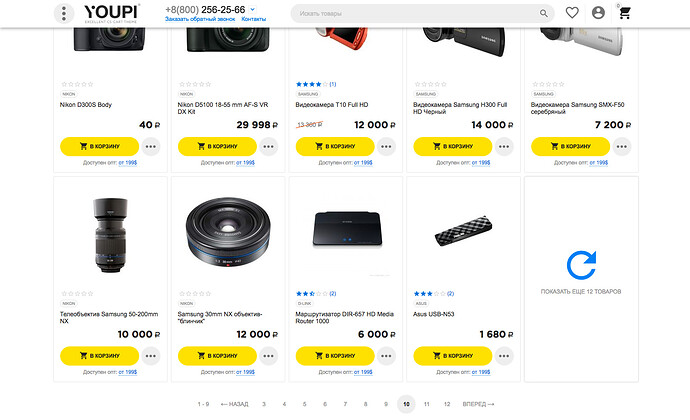Open more options for Nikon D300S Body

(x=151, y=146)
